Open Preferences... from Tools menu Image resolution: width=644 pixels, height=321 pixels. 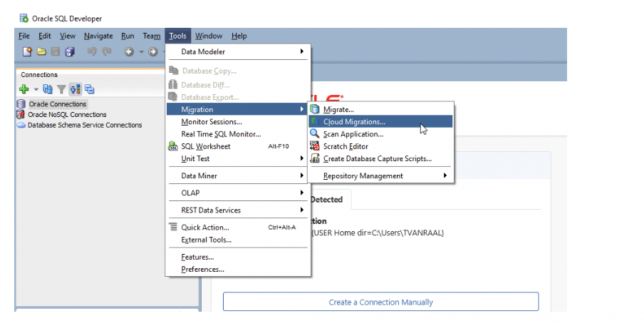(238, 269)
